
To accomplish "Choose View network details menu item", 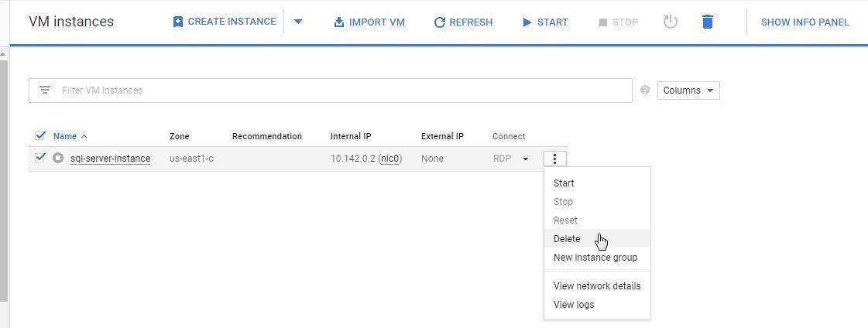I will [x=597, y=286].
